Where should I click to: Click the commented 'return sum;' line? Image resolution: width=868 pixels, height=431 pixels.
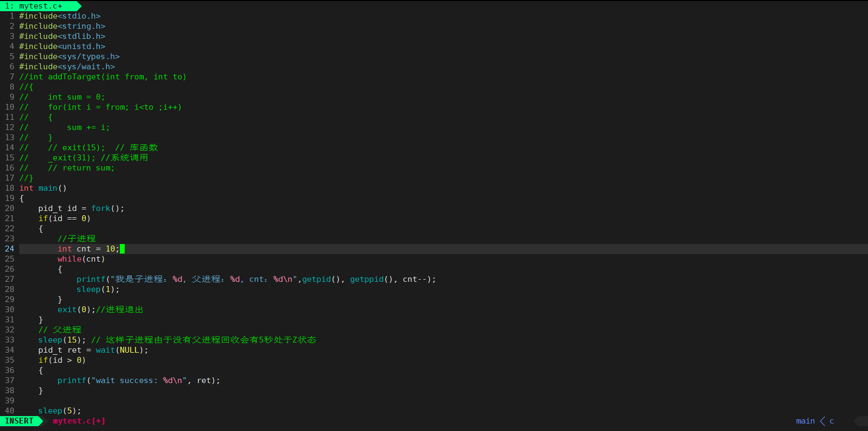click(67, 168)
